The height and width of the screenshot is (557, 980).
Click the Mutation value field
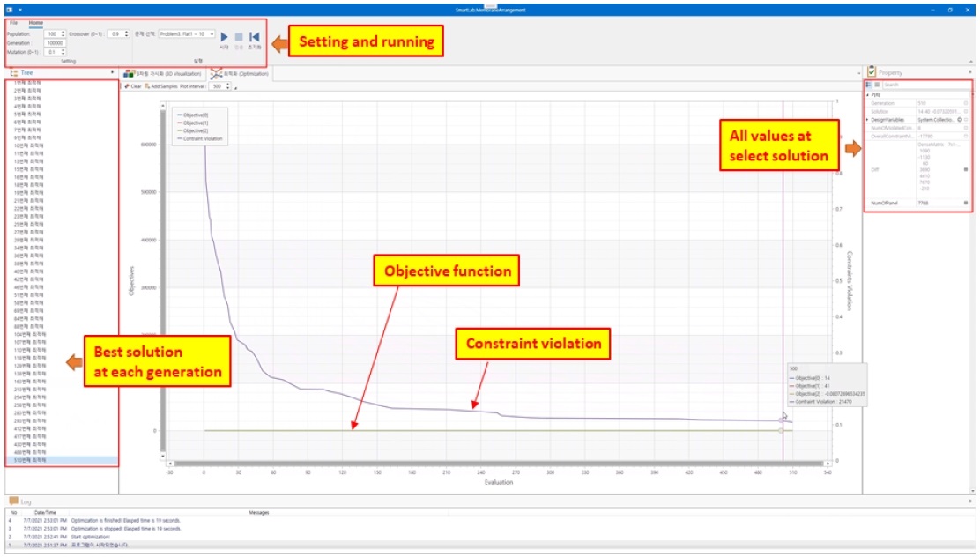[55, 52]
